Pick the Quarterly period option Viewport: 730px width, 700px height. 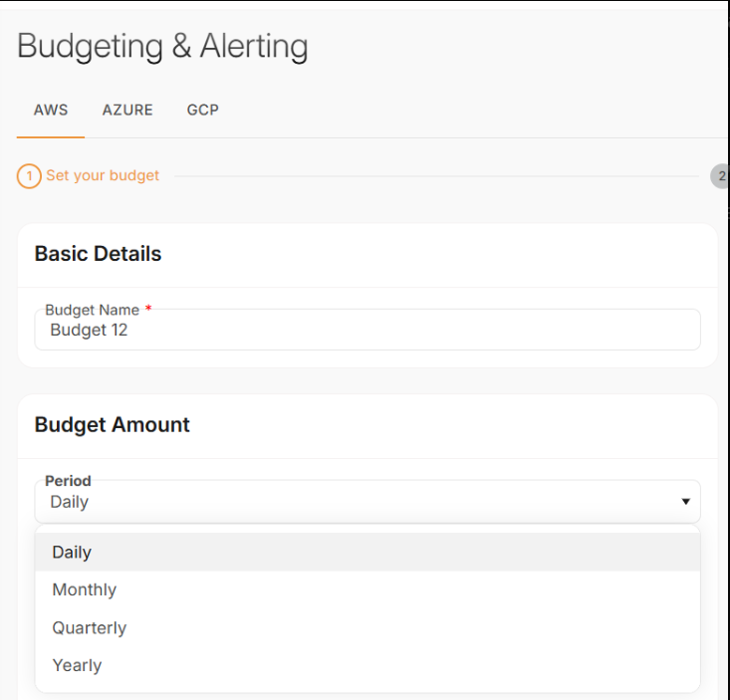(90, 627)
